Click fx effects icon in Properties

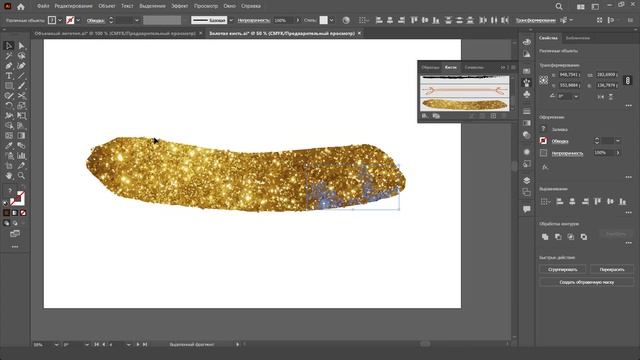tap(544, 167)
